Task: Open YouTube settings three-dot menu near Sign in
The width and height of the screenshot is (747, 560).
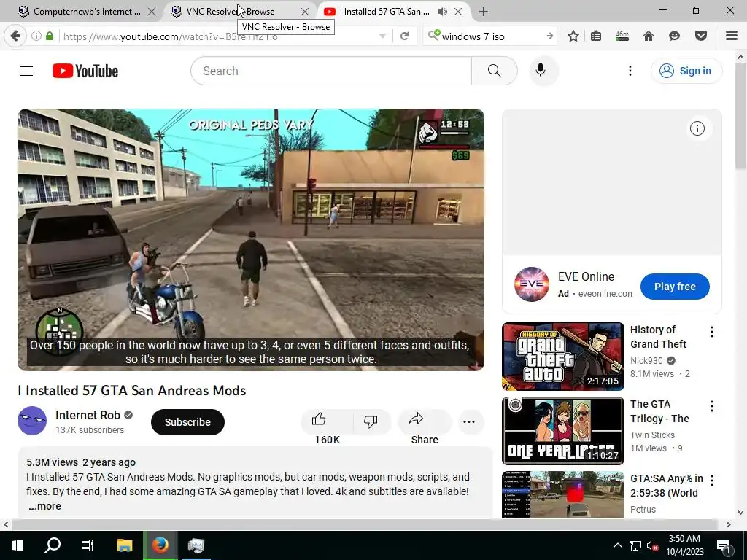Action: (630, 71)
